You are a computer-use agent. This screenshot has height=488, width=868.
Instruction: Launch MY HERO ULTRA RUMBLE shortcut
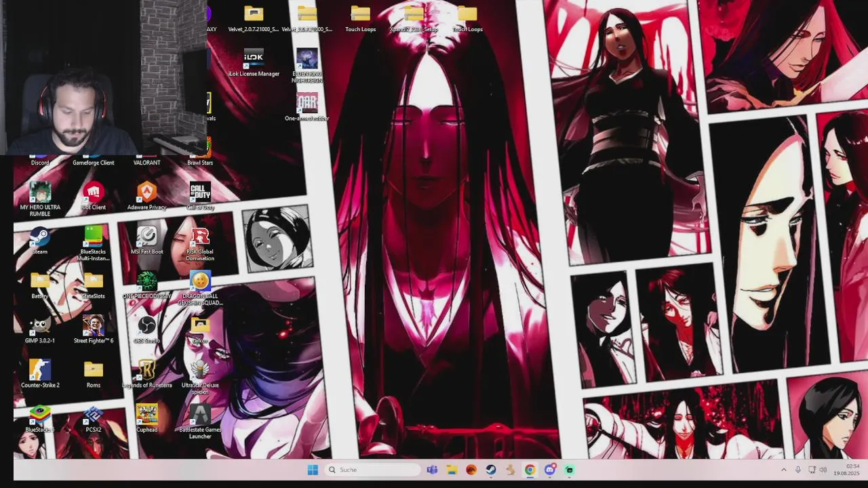(x=40, y=199)
